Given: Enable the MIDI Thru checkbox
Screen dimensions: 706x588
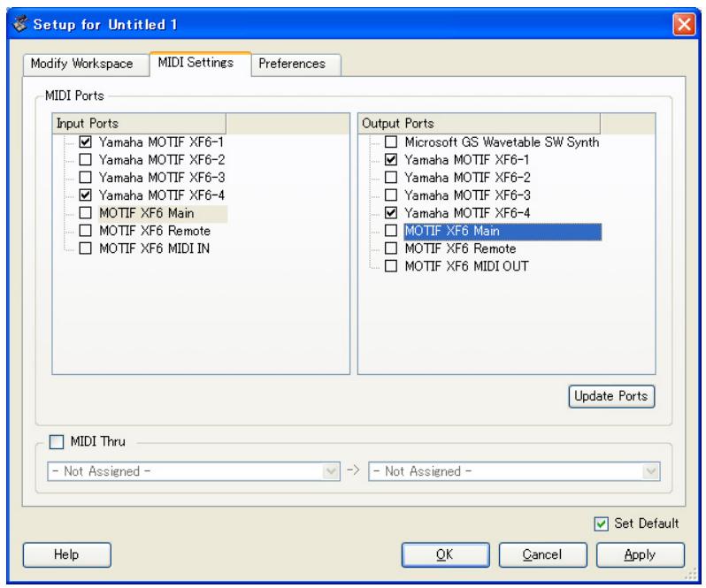Looking at the screenshot, I should tap(57, 442).
